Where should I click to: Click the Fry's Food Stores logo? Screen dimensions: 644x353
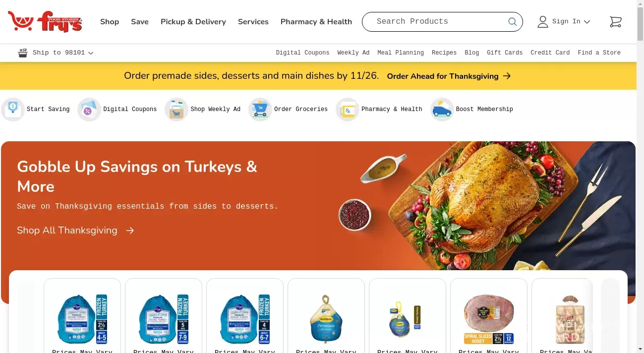point(45,22)
